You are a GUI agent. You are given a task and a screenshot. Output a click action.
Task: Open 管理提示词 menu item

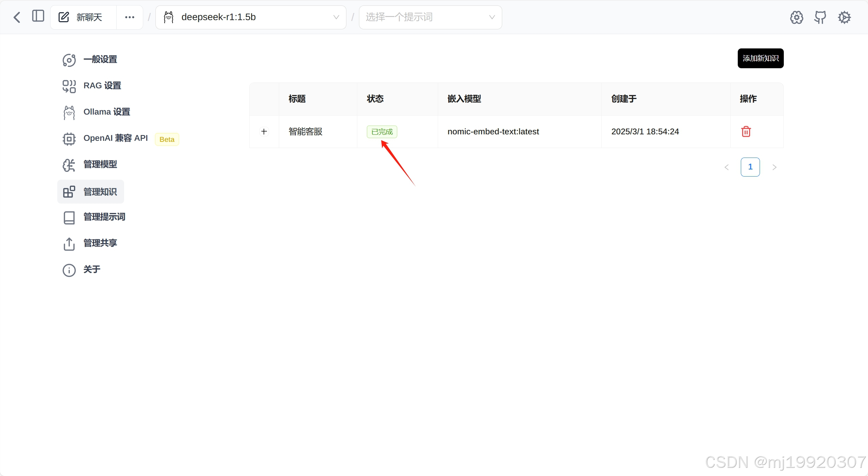pos(104,217)
